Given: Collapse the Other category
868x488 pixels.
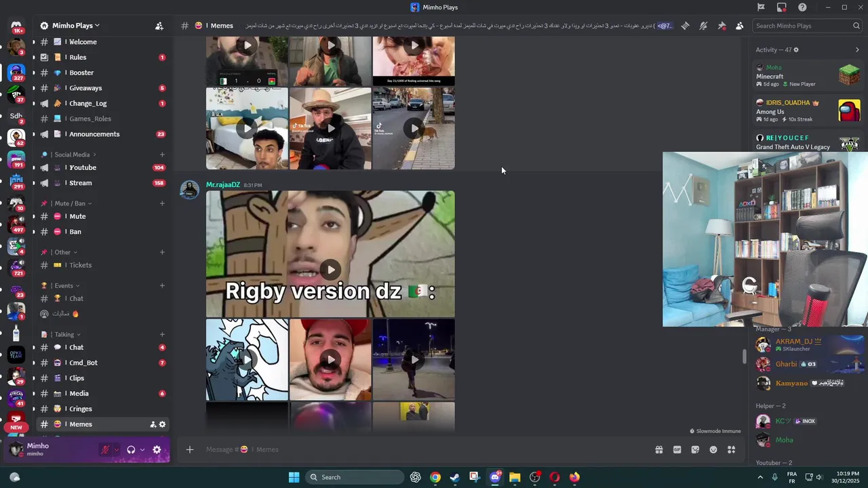Looking at the screenshot, I should point(60,252).
